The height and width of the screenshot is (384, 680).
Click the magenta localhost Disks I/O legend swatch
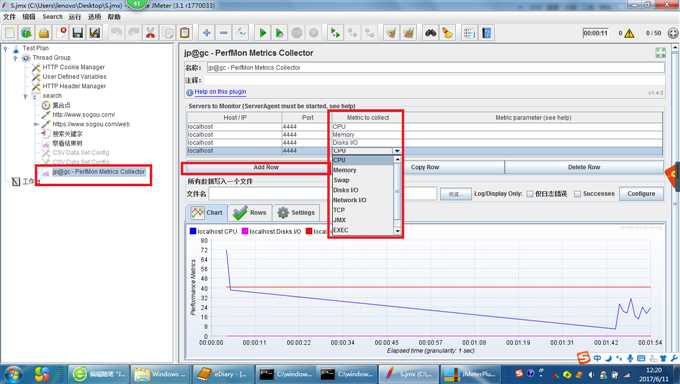pyautogui.click(x=245, y=231)
